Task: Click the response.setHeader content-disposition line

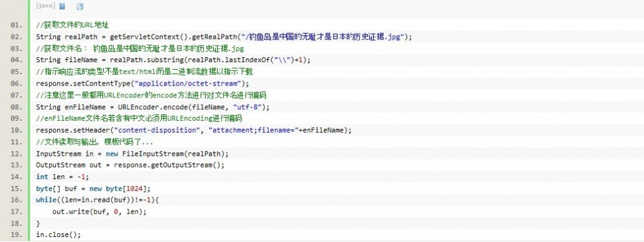Action: click(194, 131)
